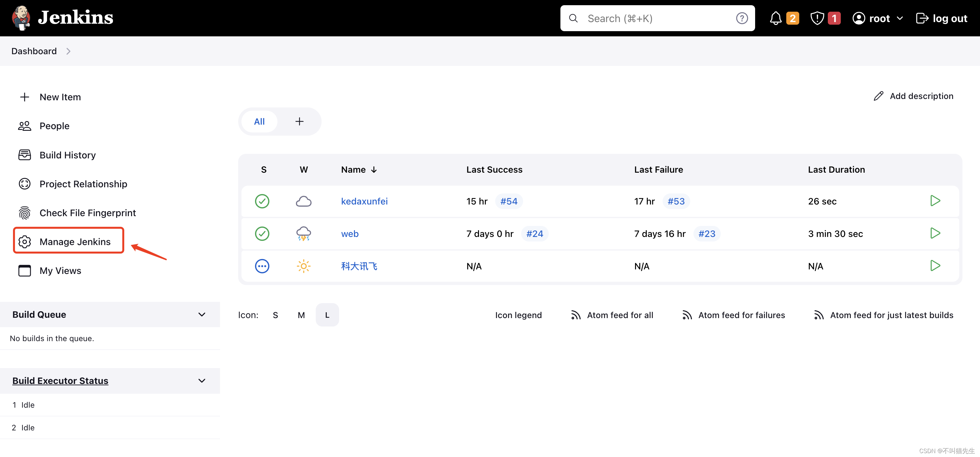Open the security warnings shield icon
Viewport: 980px width, 457px height.
pos(817,18)
